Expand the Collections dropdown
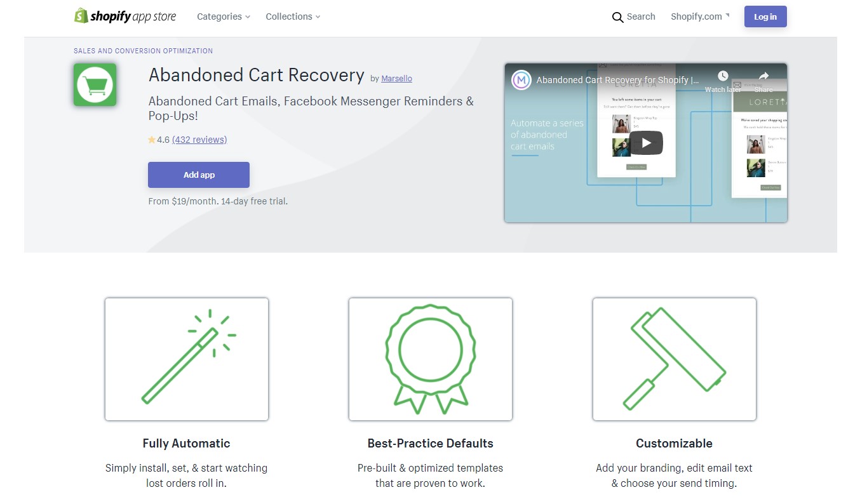Screen dimensions: 867x504 (293, 17)
